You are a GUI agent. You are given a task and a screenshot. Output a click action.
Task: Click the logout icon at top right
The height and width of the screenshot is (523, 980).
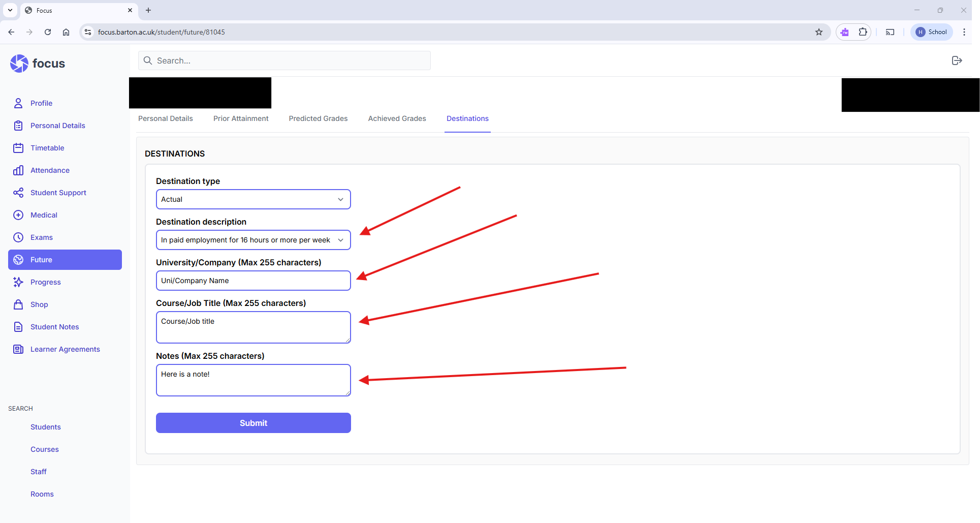coord(957,60)
